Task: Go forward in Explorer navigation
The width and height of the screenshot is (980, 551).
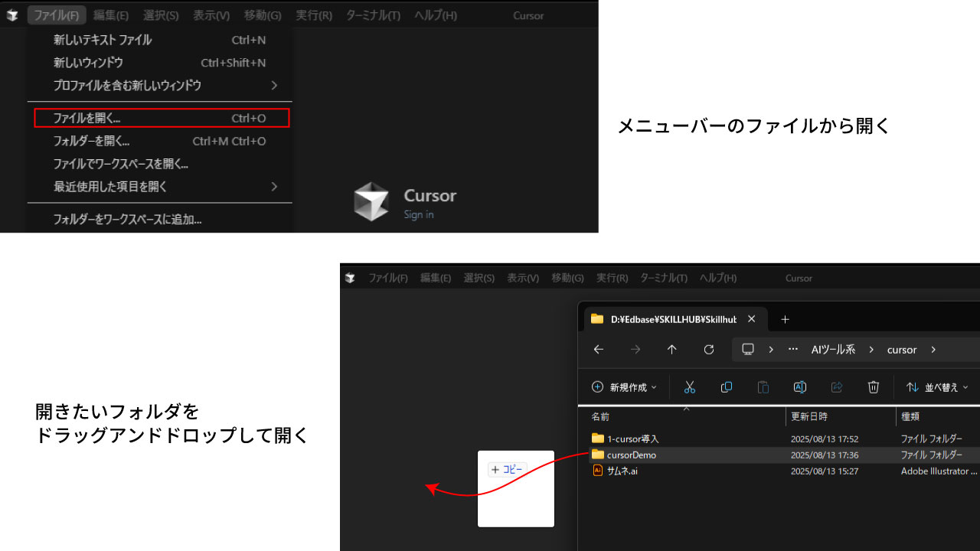Action: tap(635, 349)
